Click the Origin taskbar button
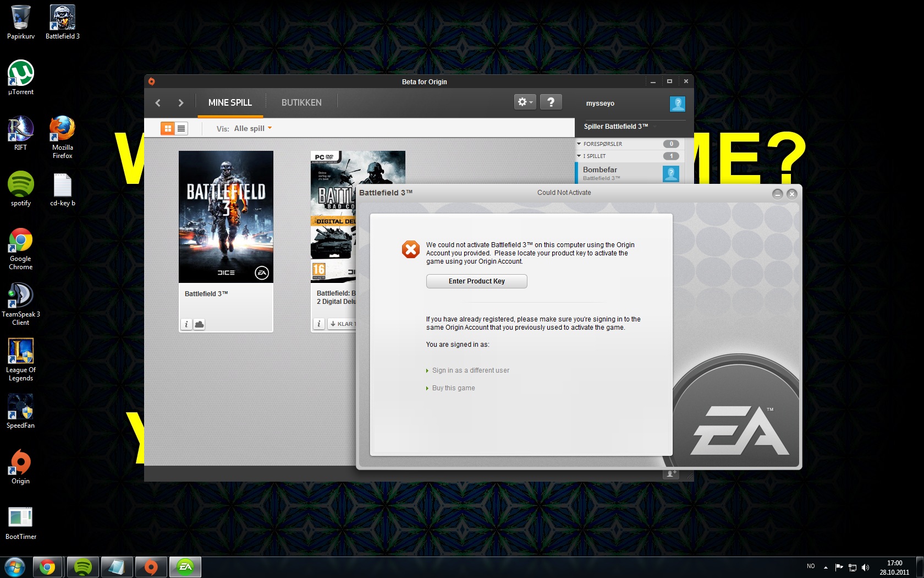The image size is (924, 578). click(151, 567)
